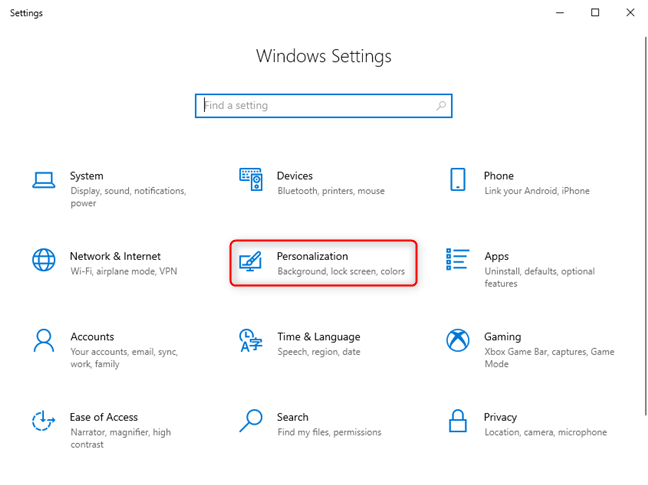Click the Devices keyboard and speaker icon
Viewport: 648px width, 485px height.
pos(250,179)
